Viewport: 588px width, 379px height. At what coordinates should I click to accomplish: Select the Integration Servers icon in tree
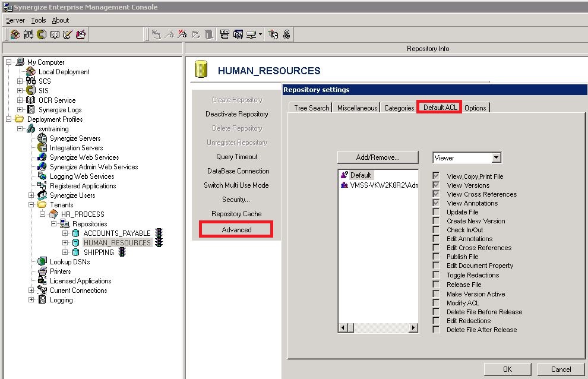pyautogui.click(x=42, y=147)
